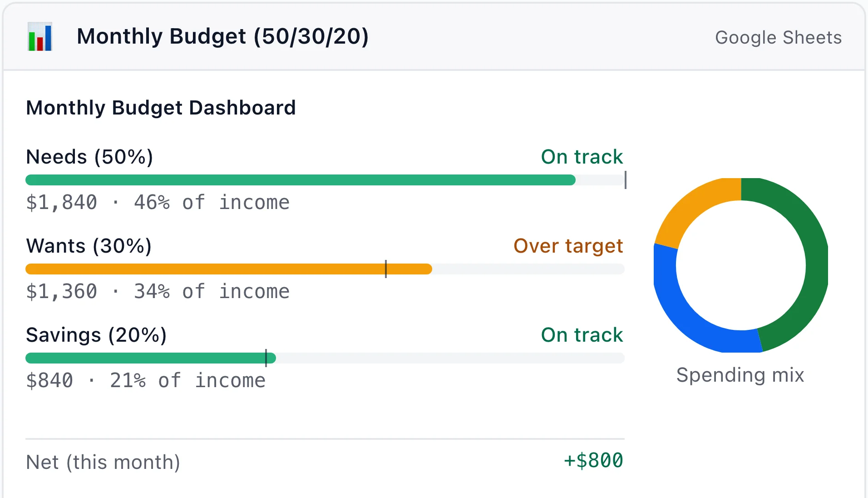Click the Monthly Budget (50/30/20) title
The height and width of the screenshot is (498, 868).
tap(222, 36)
